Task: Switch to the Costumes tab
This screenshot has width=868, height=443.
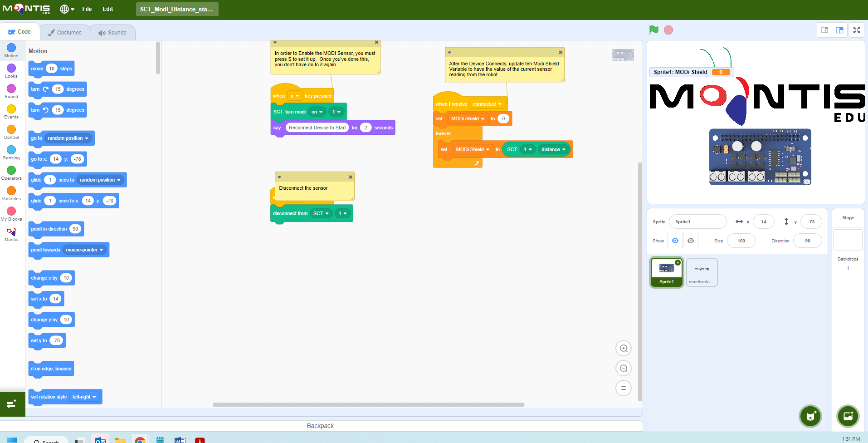Action: coord(65,33)
